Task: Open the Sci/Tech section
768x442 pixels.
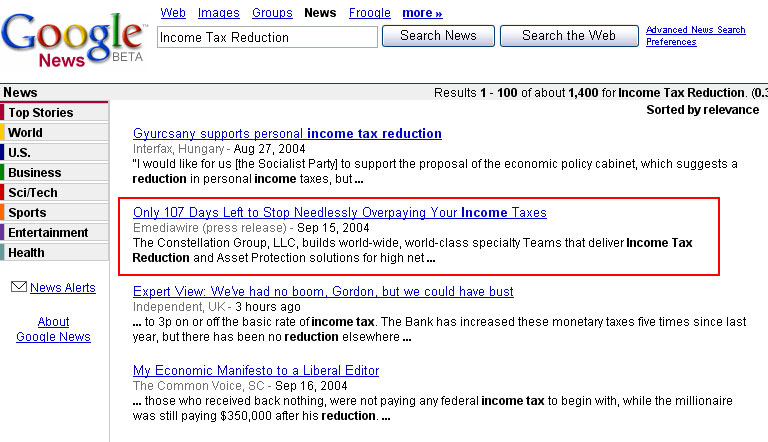Action: [54, 193]
